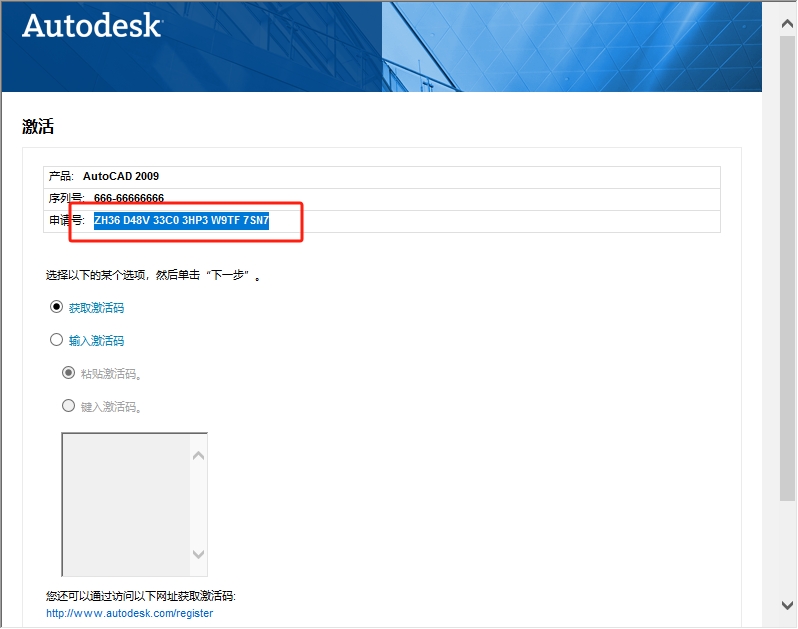
Task: Click inside the activation code text box
Action: pos(125,504)
